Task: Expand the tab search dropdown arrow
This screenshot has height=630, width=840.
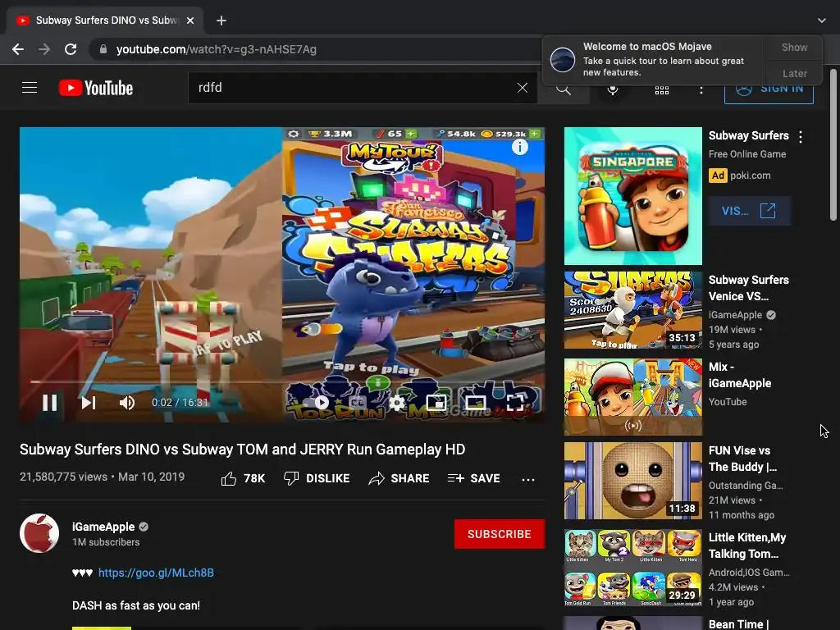Action: 822,21
